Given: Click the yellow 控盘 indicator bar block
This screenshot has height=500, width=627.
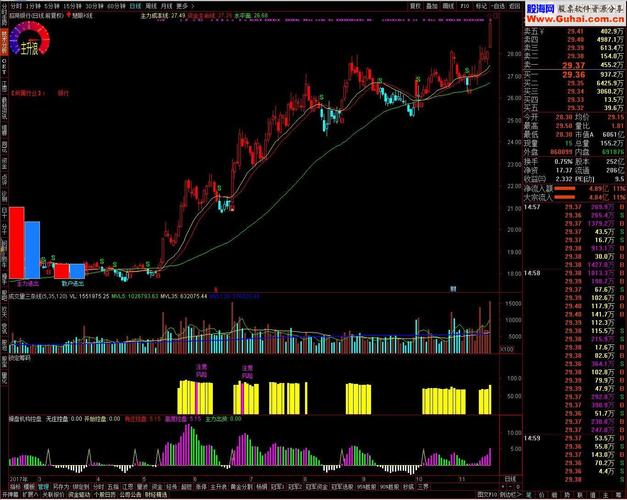Looking at the screenshot, I should tap(195, 397).
